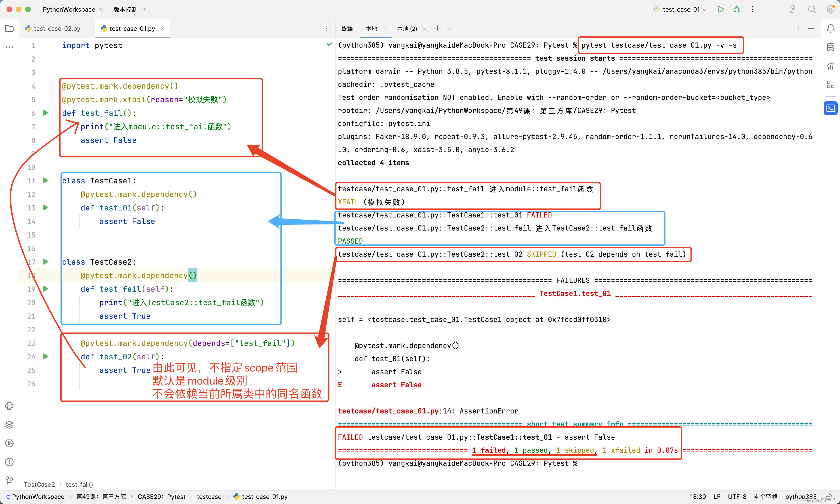Run test_01 from gutter at line 13
The height and width of the screenshot is (504, 840).
pyautogui.click(x=46, y=207)
